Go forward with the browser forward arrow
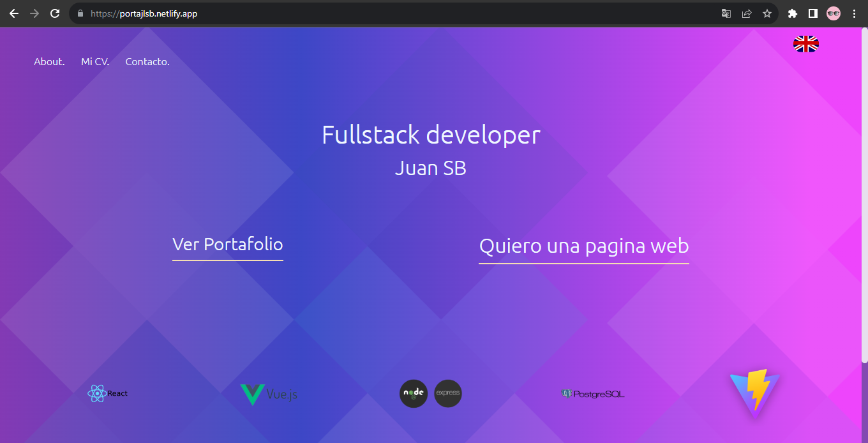This screenshot has width=868, height=443. coord(34,13)
